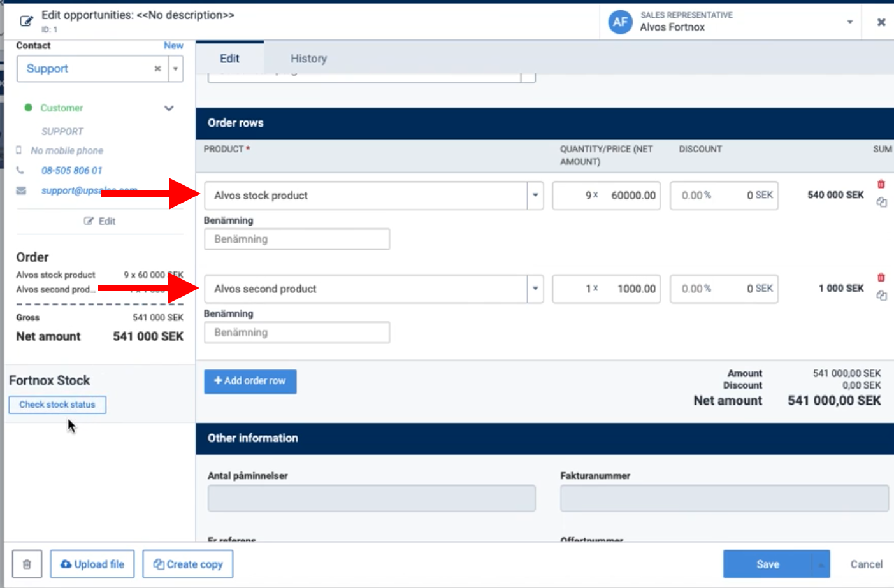Click the email envelope icon in contact panel
This screenshot has width=894, height=588.
pos(21,190)
